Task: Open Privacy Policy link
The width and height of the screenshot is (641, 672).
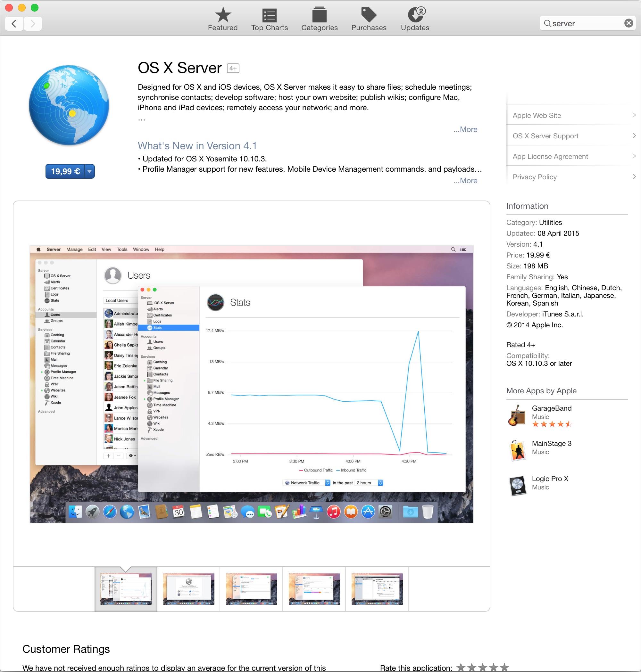Action: coord(534,177)
